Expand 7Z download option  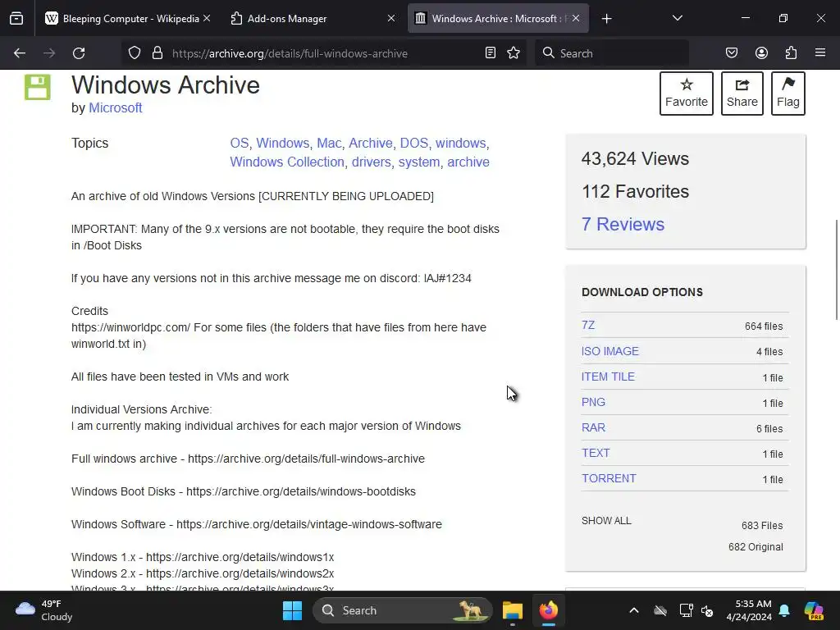tap(587, 325)
